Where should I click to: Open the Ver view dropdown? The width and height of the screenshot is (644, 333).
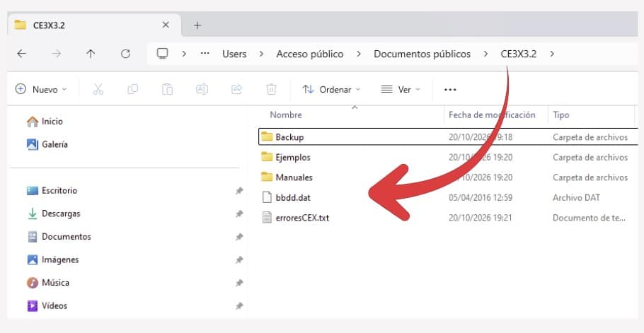(x=401, y=89)
